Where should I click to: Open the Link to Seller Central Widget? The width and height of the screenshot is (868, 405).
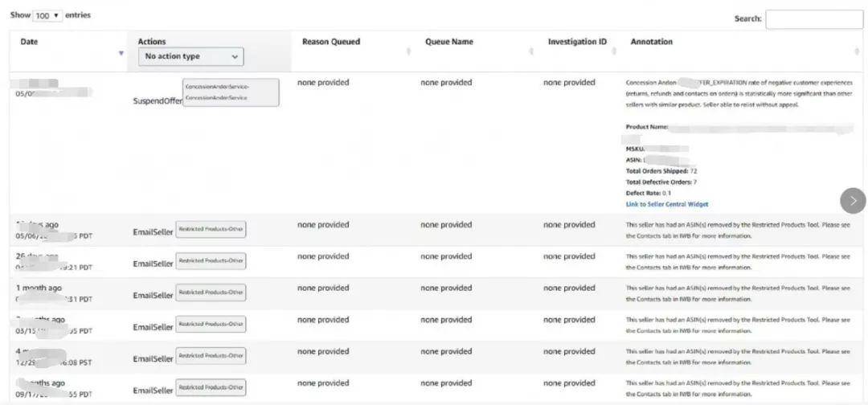click(x=666, y=204)
